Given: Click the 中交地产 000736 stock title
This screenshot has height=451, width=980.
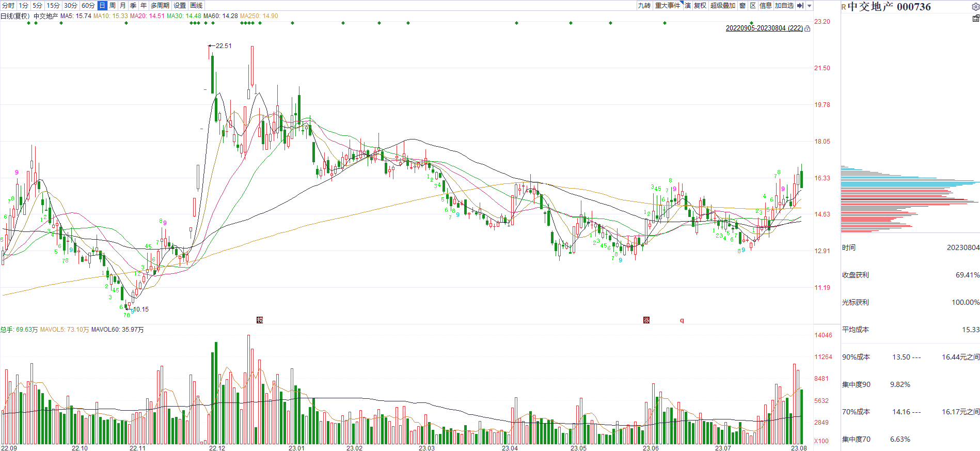Looking at the screenshot, I should tap(889, 7).
